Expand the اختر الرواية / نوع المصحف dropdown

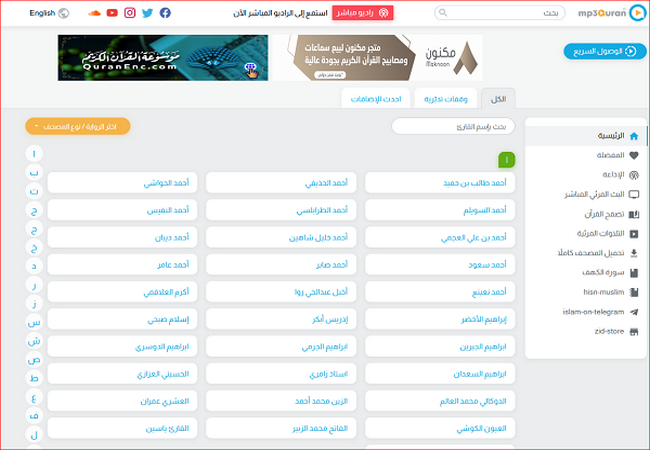coord(77,126)
